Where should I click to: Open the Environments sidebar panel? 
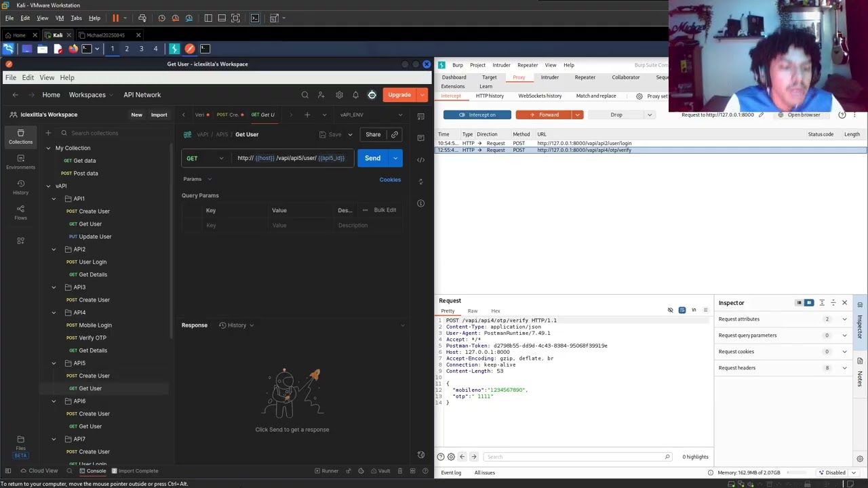tap(20, 161)
